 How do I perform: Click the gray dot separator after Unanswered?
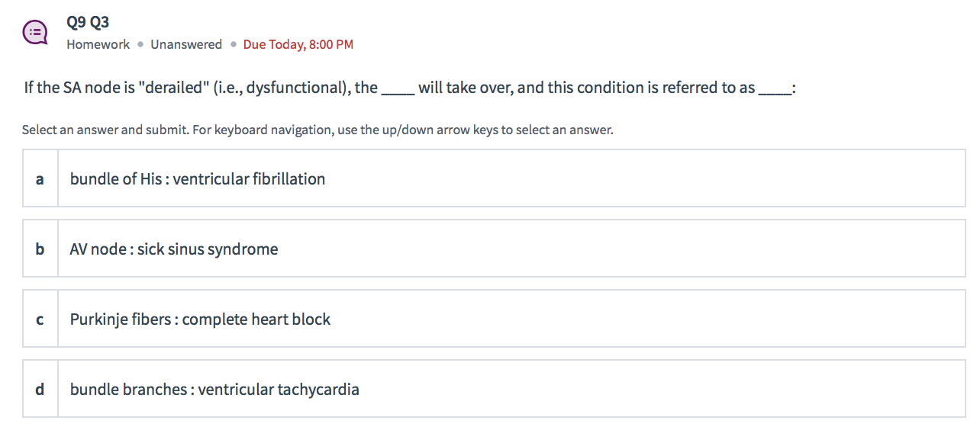(x=233, y=44)
